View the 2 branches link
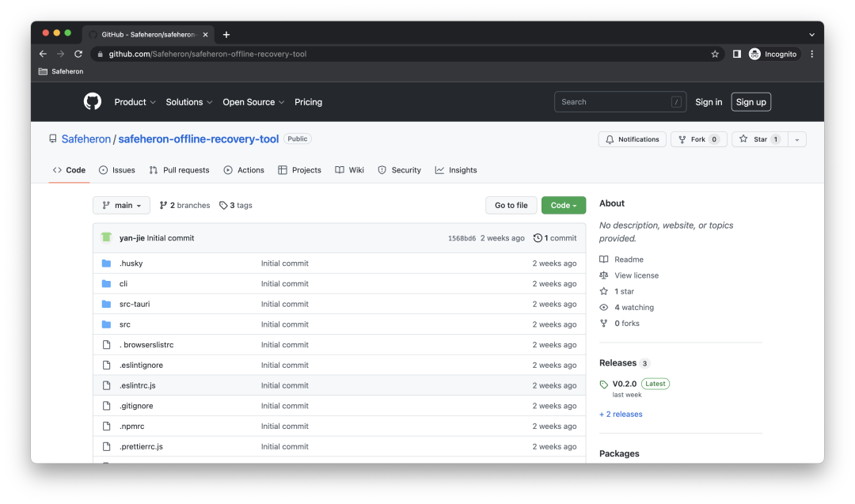Image resolution: width=855 pixels, height=504 pixels. pyautogui.click(x=184, y=206)
